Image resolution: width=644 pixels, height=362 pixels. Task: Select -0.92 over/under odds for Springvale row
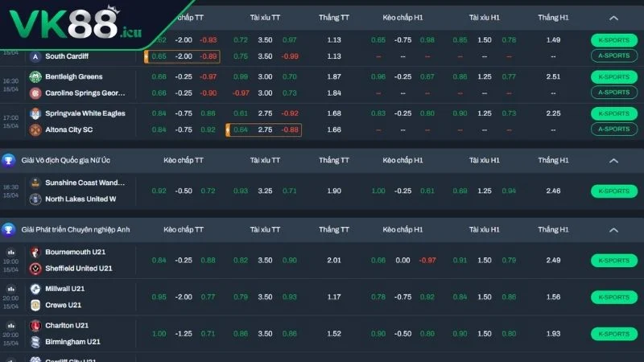click(x=290, y=113)
